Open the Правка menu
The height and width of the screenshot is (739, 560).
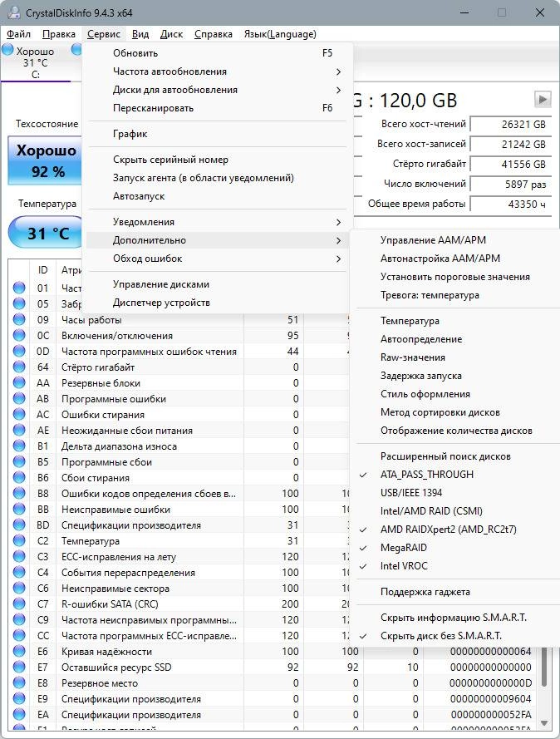(59, 34)
